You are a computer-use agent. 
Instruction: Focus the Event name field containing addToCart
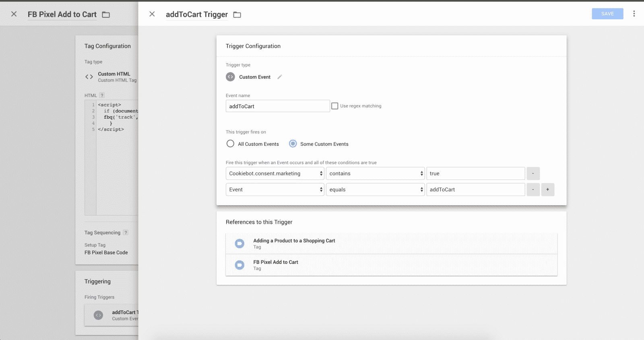coord(278,106)
